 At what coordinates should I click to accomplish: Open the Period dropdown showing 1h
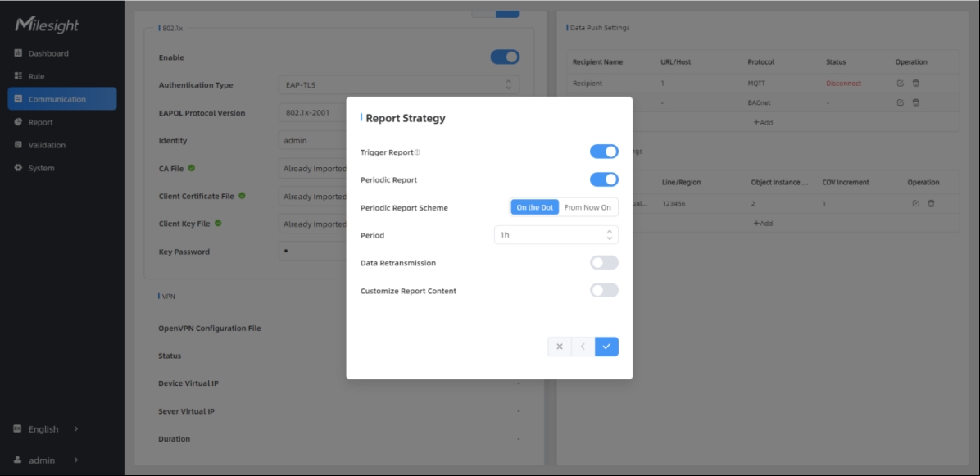(556, 235)
